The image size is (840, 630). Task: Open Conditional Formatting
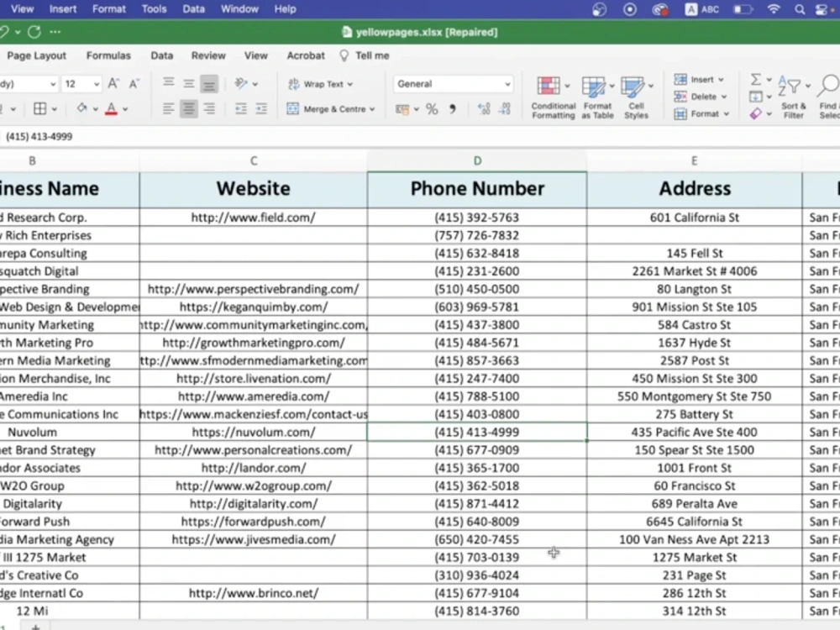(x=554, y=97)
